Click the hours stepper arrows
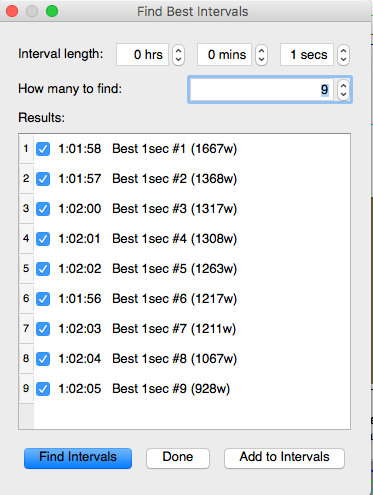Screen dimensions: 373x495 coord(178,55)
